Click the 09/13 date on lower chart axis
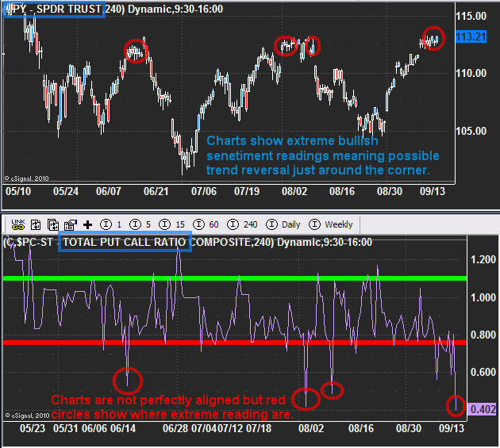 (452, 428)
